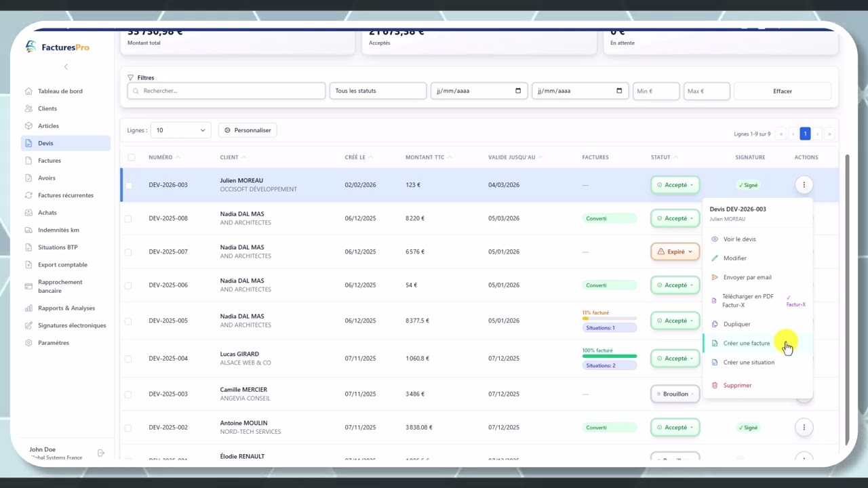
Task: Choose Dupliquer in the context menu
Action: (757, 324)
